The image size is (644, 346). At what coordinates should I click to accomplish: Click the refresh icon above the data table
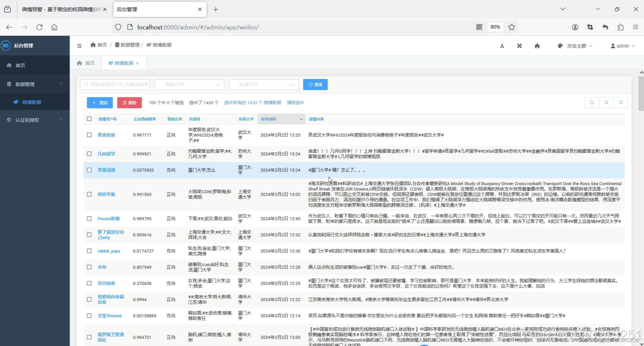[x=606, y=103]
